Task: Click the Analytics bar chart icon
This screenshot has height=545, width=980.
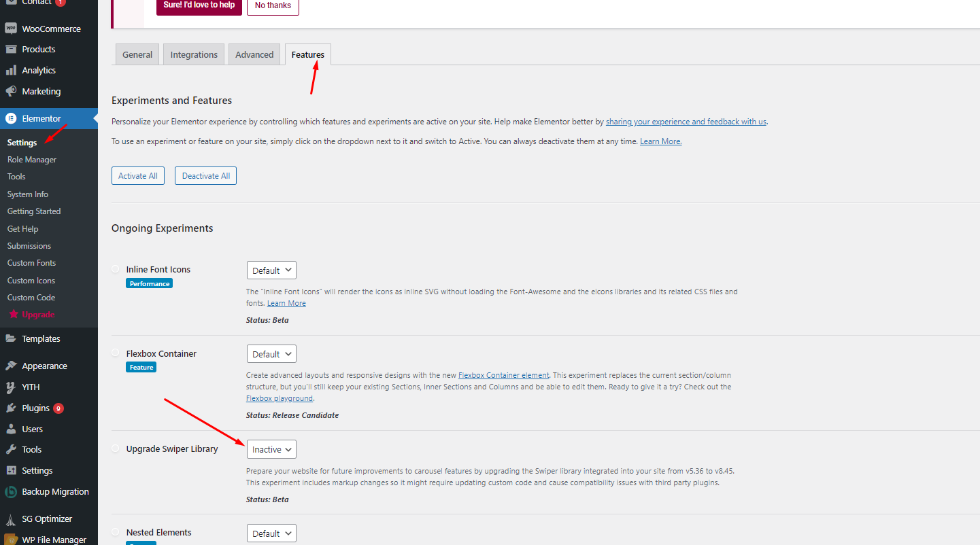Action: pyautogui.click(x=11, y=70)
